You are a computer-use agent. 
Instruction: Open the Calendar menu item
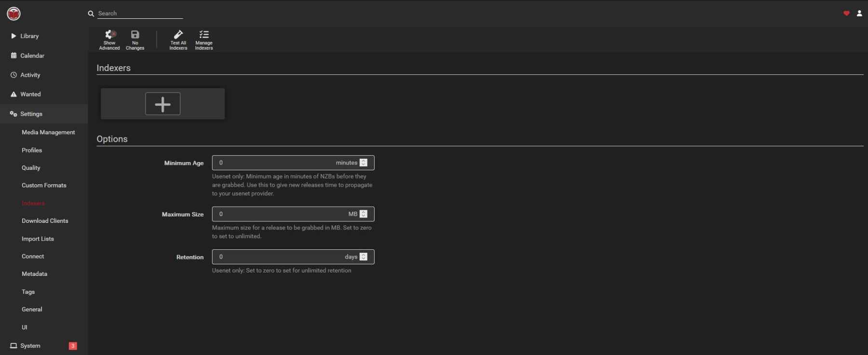32,56
